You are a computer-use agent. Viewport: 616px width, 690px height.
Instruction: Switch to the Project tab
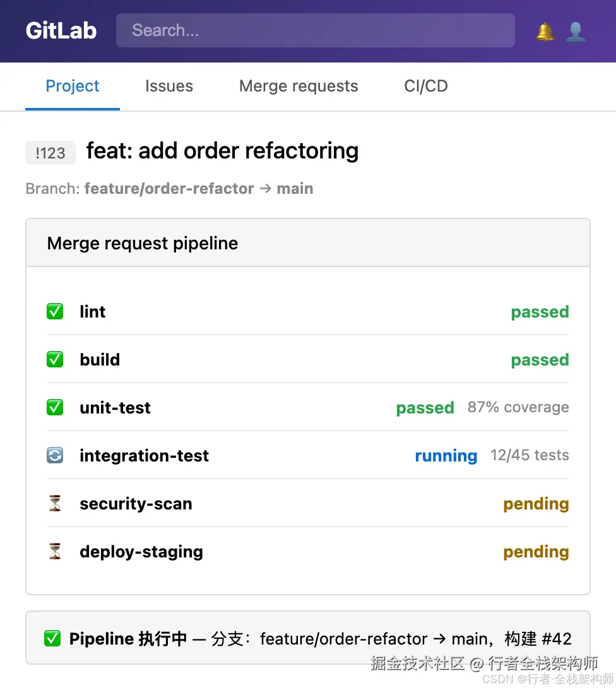pos(73,86)
